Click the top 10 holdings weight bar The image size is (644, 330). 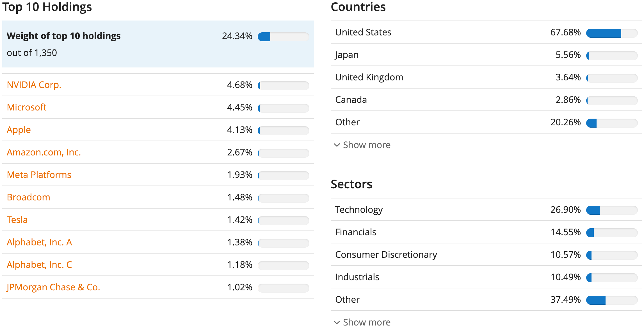284,37
